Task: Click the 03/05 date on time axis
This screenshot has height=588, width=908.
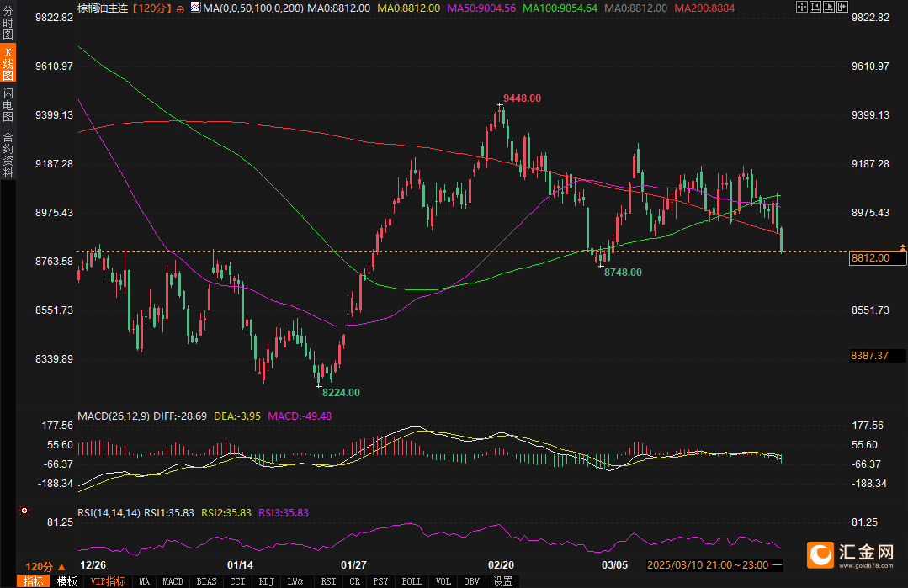Action: point(614,564)
